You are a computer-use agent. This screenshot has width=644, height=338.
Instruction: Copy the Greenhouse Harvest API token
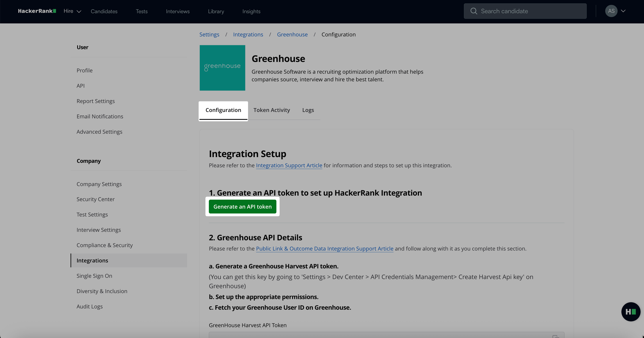pyautogui.click(x=556, y=337)
